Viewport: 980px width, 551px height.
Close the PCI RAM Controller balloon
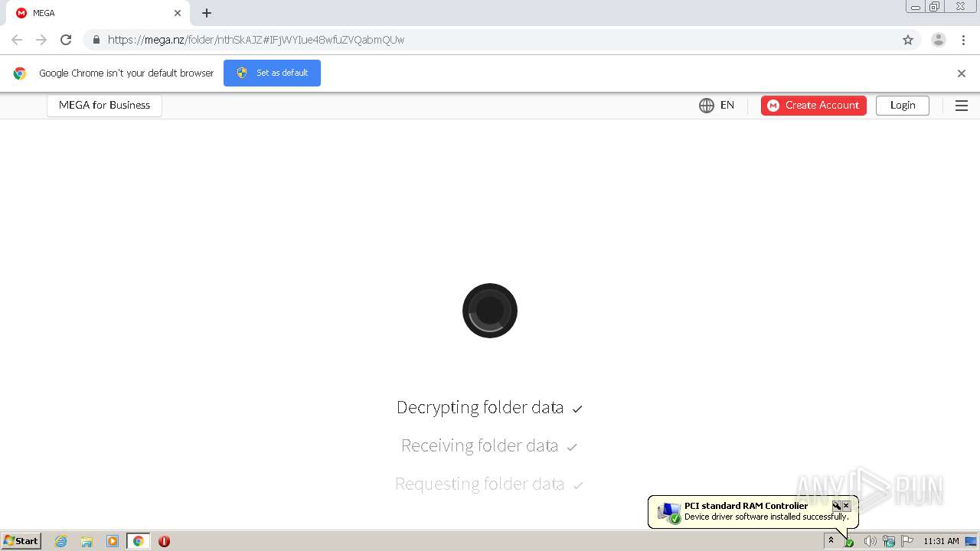846,506
